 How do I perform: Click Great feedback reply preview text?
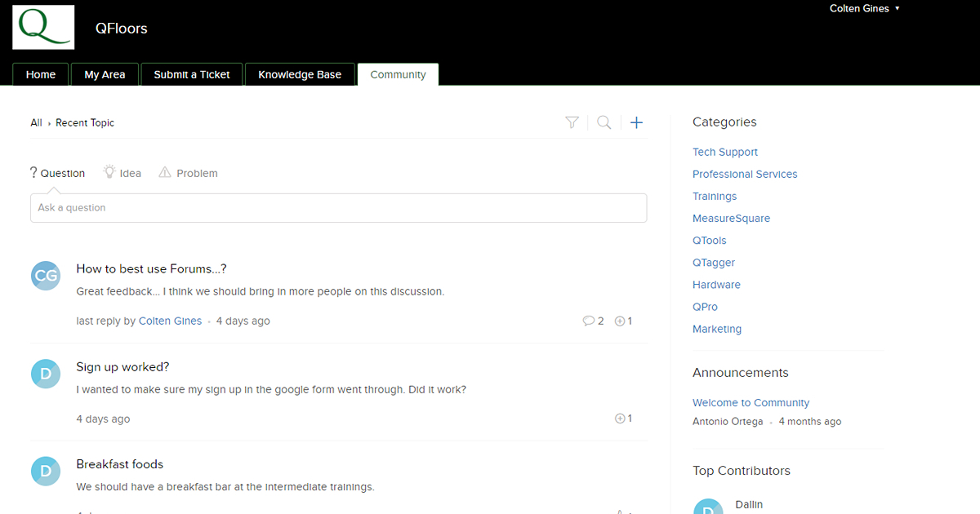point(261,291)
